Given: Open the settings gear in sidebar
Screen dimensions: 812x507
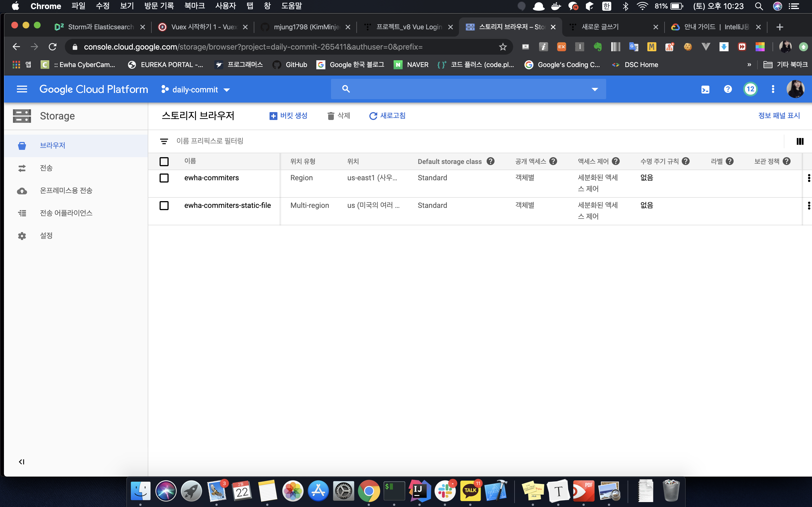Looking at the screenshot, I should point(22,236).
